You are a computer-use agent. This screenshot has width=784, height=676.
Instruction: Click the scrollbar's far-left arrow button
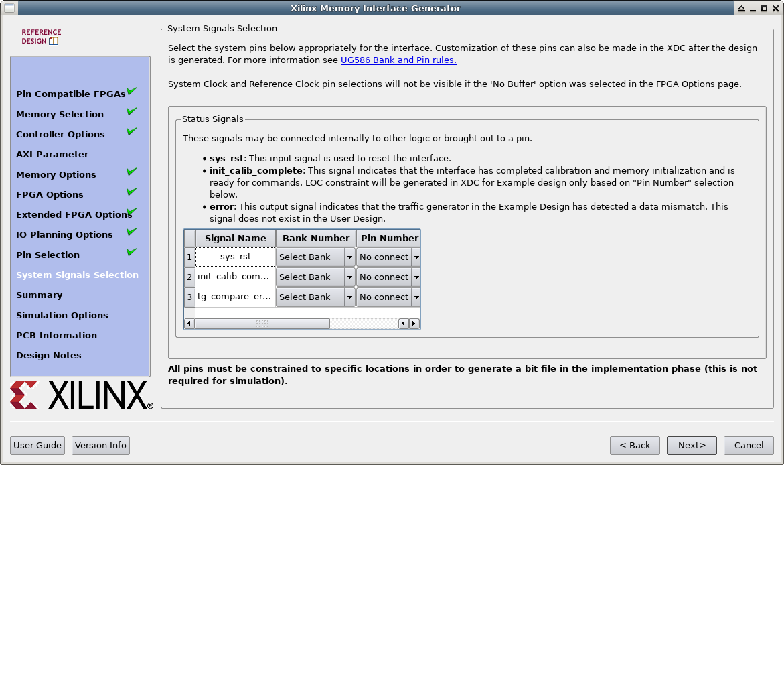point(189,323)
